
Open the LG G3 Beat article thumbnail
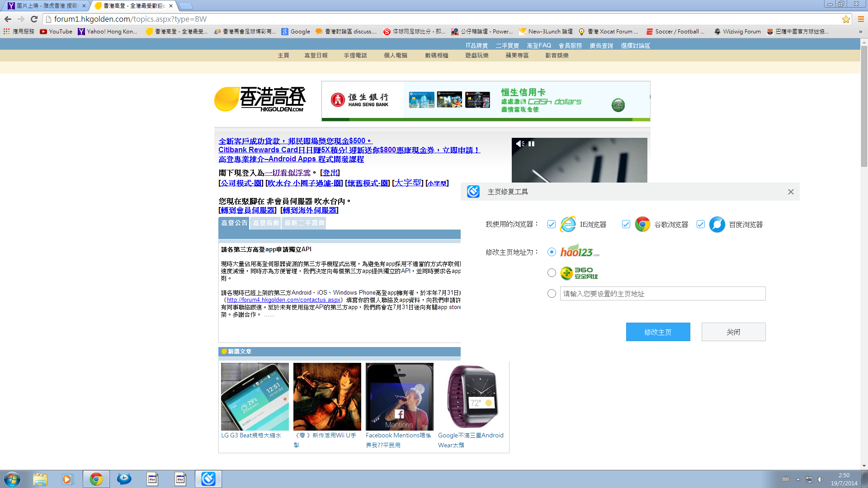(255, 396)
